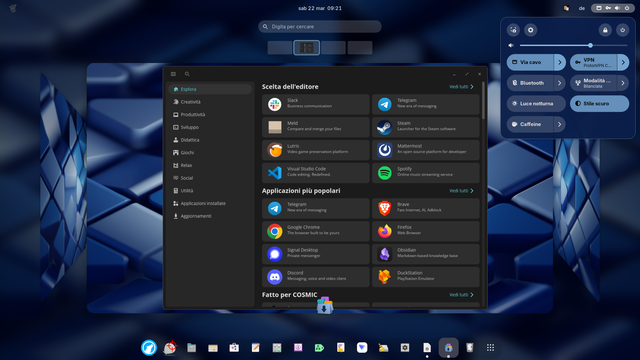Click Vedi tutti for Applicazioni più popolari

click(x=461, y=191)
